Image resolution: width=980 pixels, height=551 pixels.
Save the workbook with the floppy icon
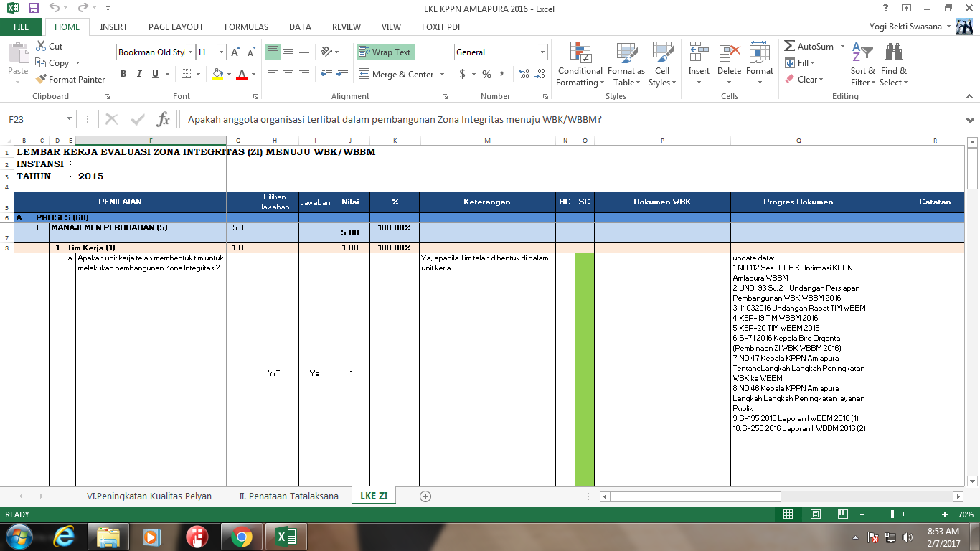click(x=34, y=8)
